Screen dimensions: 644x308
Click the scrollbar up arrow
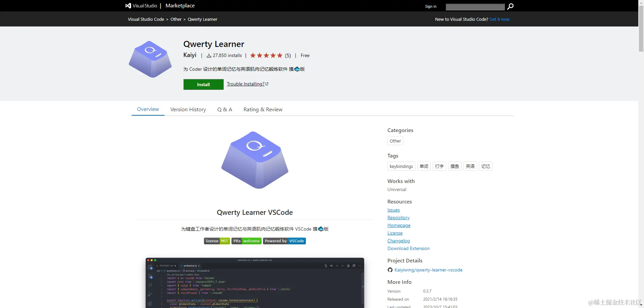pos(641,2)
